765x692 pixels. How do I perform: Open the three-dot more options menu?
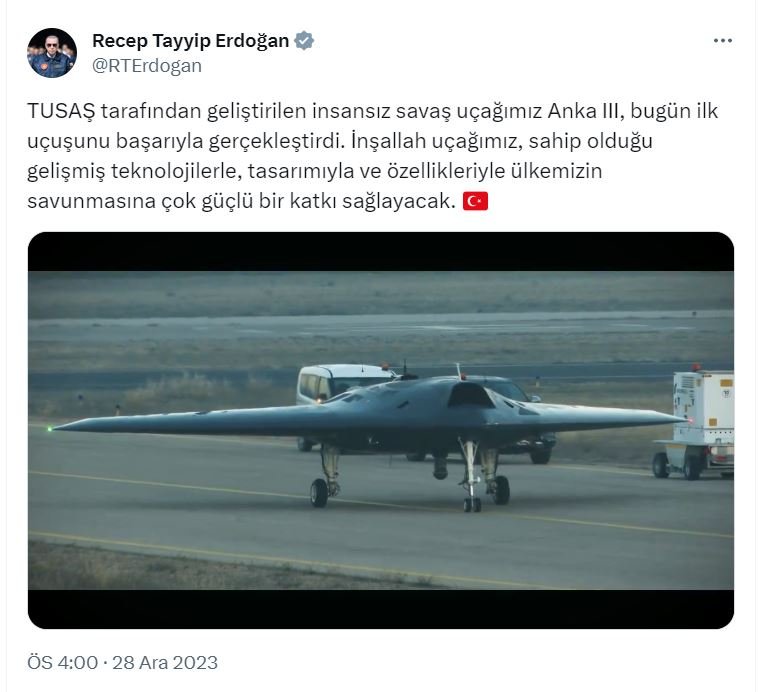point(723,41)
